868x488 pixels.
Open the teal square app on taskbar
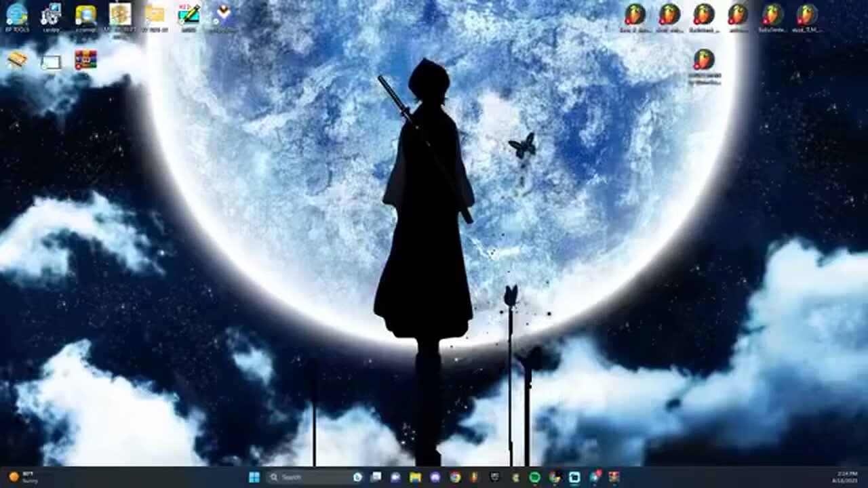pyautogui.click(x=574, y=477)
